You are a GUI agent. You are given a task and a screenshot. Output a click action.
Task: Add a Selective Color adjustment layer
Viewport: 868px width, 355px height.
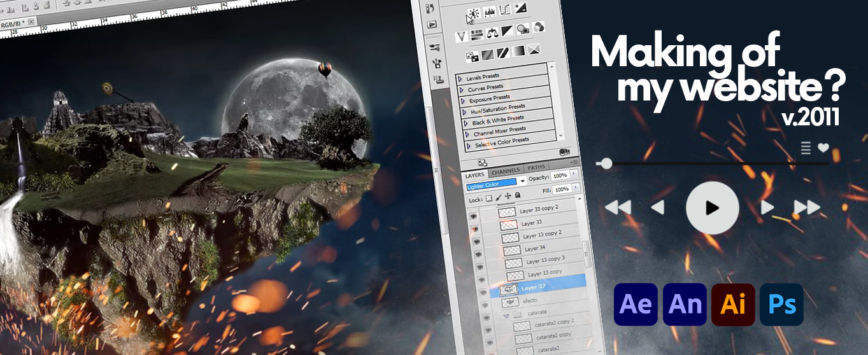pos(534,48)
